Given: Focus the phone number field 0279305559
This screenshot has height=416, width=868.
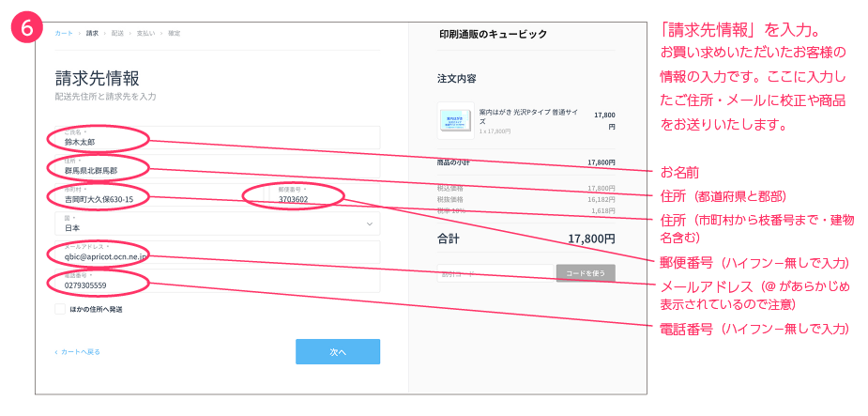Looking at the screenshot, I should [x=216, y=281].
